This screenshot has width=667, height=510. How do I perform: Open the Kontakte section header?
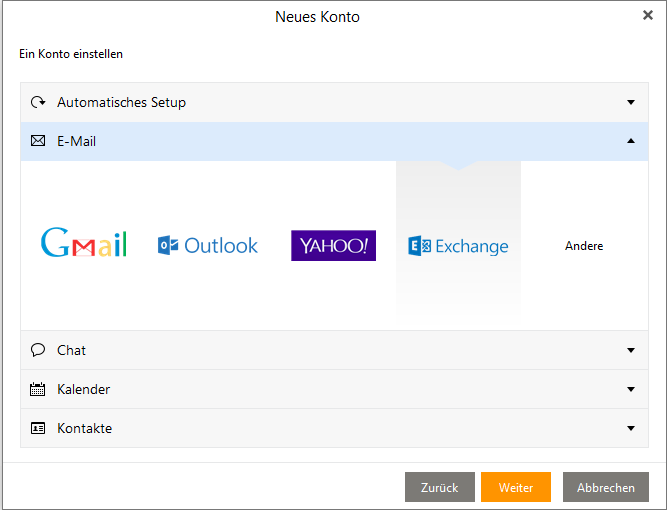[85, 428]
